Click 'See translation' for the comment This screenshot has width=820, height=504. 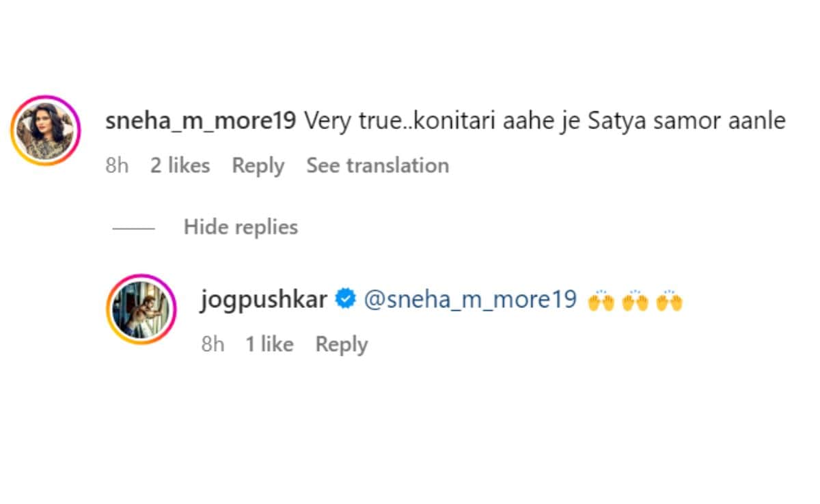(377, 165)
